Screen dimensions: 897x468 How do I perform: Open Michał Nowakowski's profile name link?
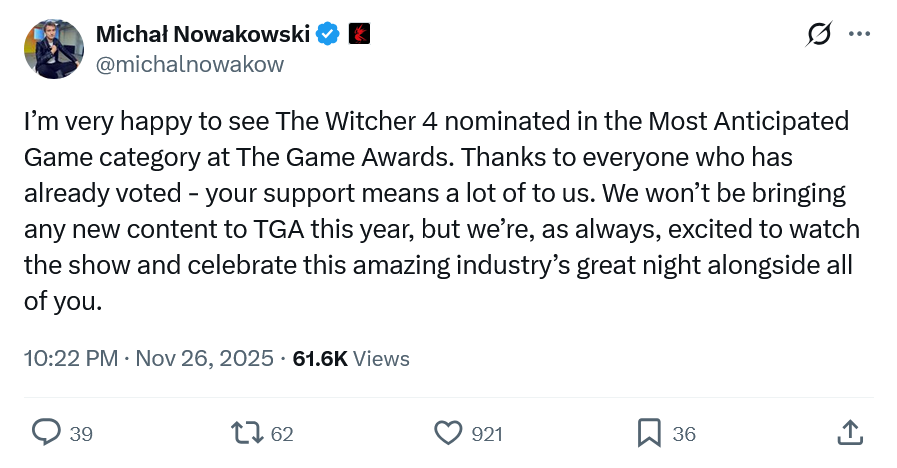pos(203,35)
